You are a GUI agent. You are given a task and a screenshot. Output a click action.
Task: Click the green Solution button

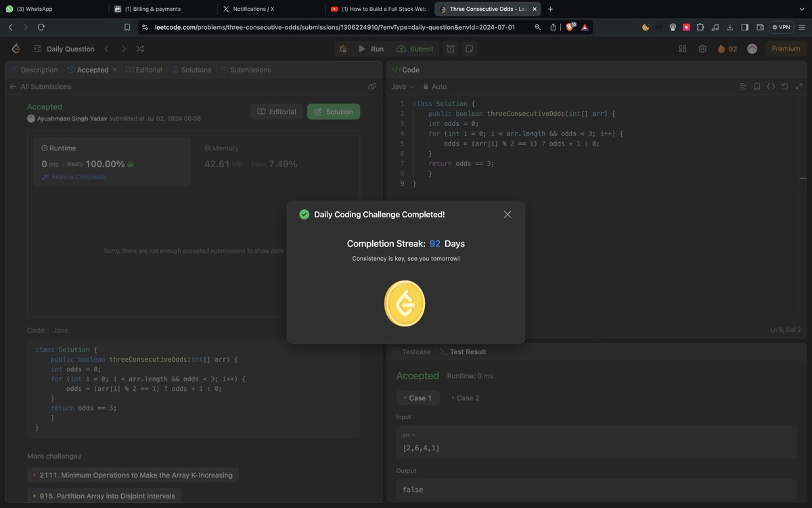tap(334, 112)
